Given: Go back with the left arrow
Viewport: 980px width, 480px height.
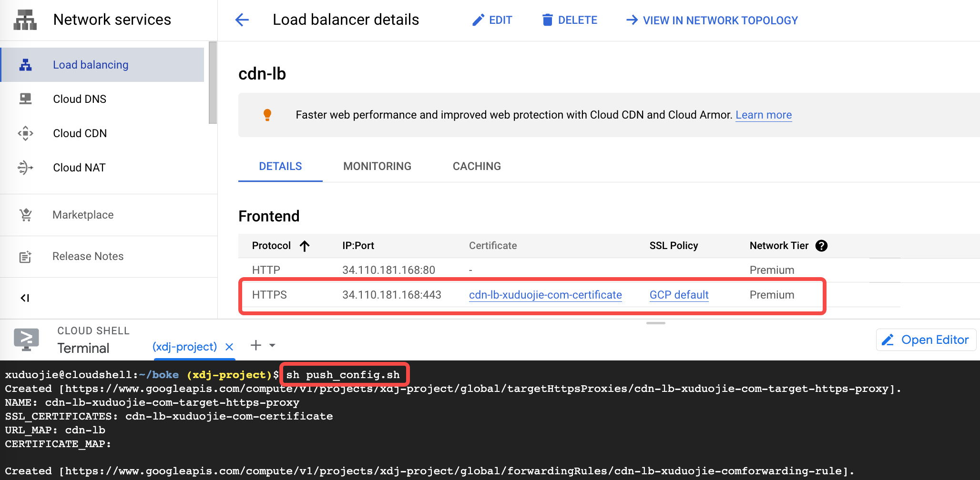Looking at the screenshot, I should (242, 20).
